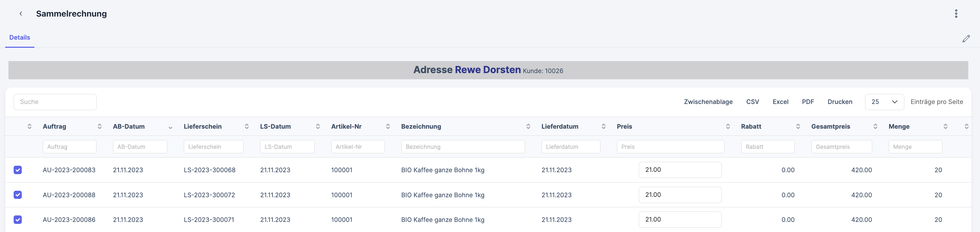
Task: Uncheck row for order AU-2023-200086
Action: coord(18,219)
